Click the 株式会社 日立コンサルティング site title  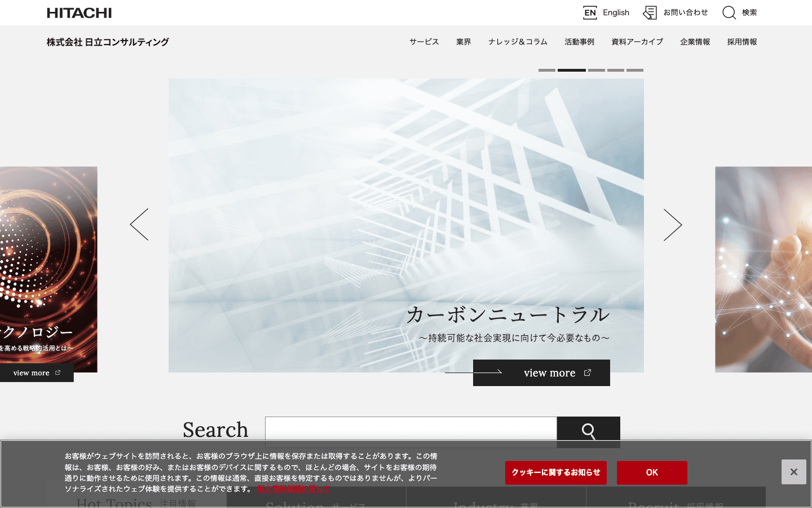(x=108, y=42)
